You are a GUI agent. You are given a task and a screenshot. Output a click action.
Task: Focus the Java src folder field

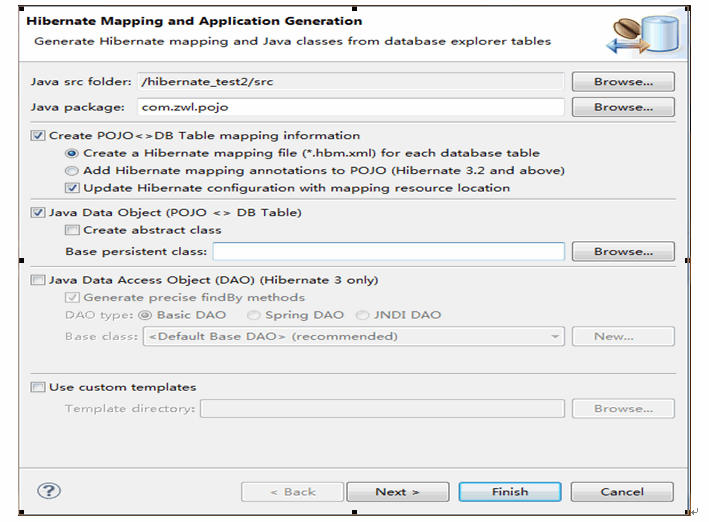(351, 82)
